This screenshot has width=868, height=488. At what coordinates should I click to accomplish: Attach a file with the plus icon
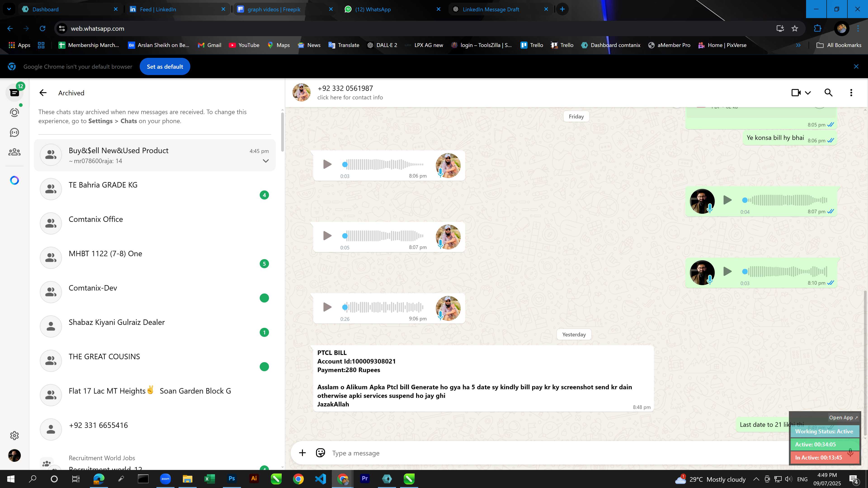pos(302,453)
